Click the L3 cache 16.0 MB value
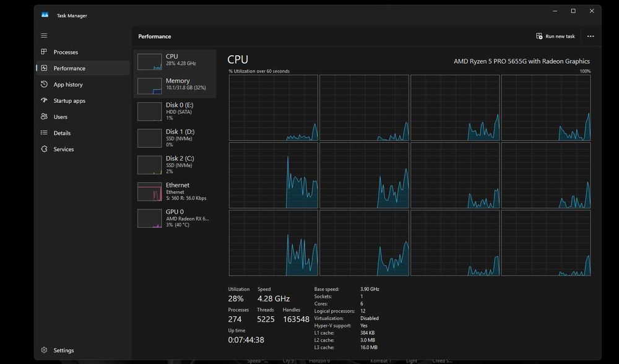The height and width of the screenshot is (364, 619). tap(369, 347)
